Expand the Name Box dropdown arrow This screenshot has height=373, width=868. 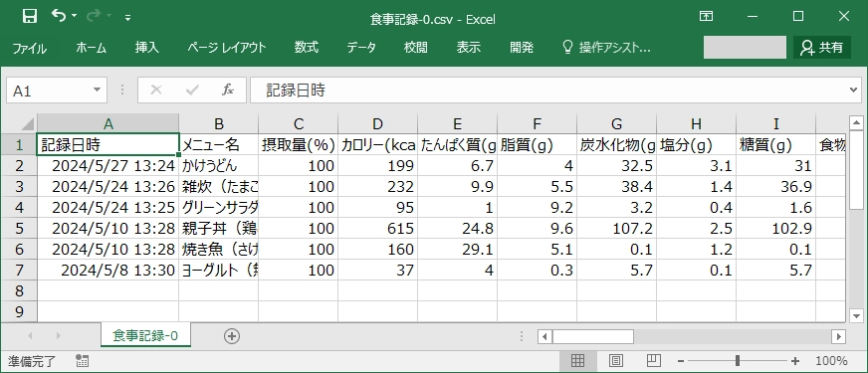click(98, 91)
